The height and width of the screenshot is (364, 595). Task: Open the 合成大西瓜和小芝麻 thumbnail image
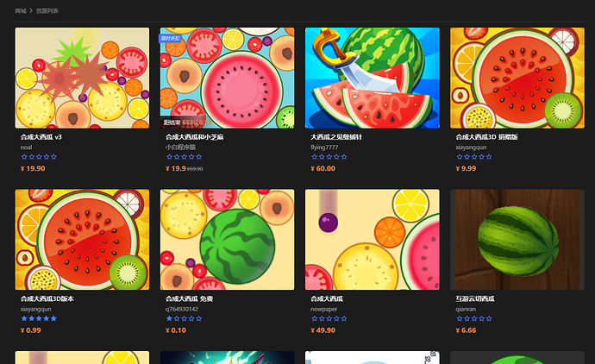click(227, 78)
